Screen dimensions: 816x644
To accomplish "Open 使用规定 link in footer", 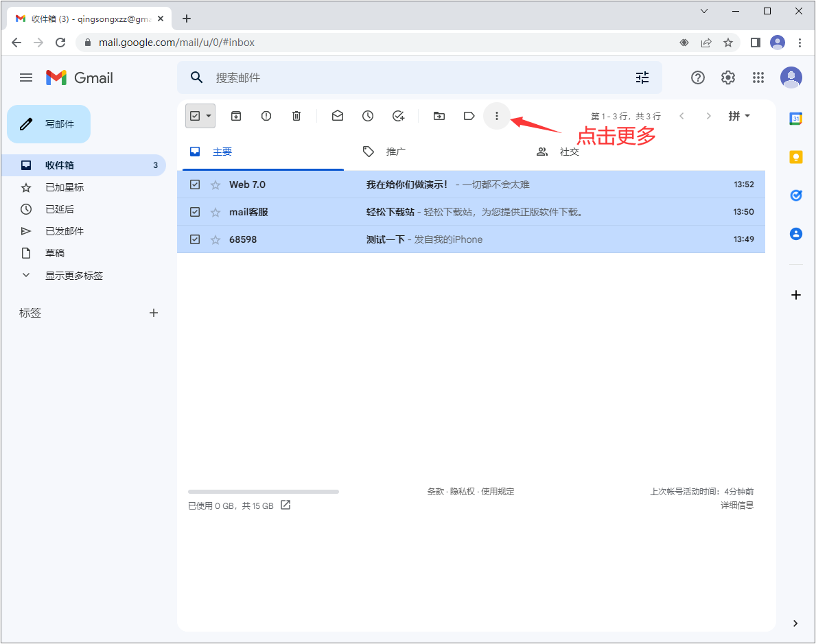I will pos(498,491).
